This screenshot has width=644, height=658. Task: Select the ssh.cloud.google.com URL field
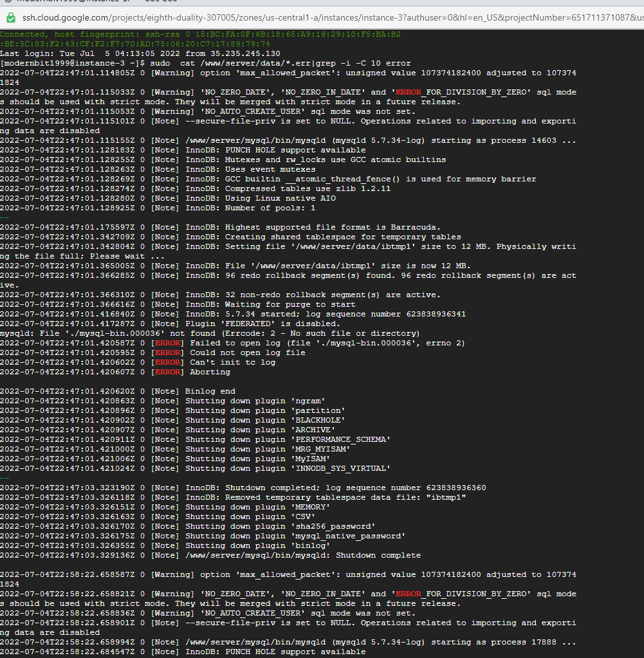pyautogui.click(x=333, y=17)
